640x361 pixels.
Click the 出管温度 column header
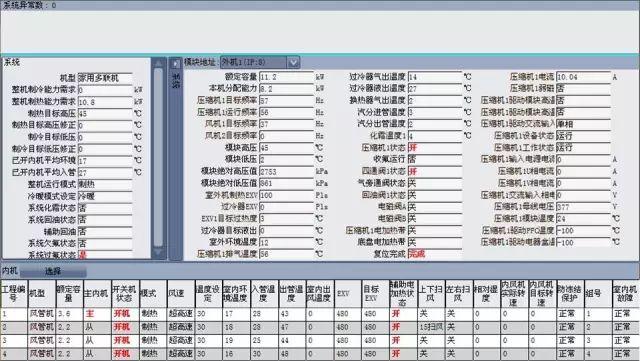291,294
